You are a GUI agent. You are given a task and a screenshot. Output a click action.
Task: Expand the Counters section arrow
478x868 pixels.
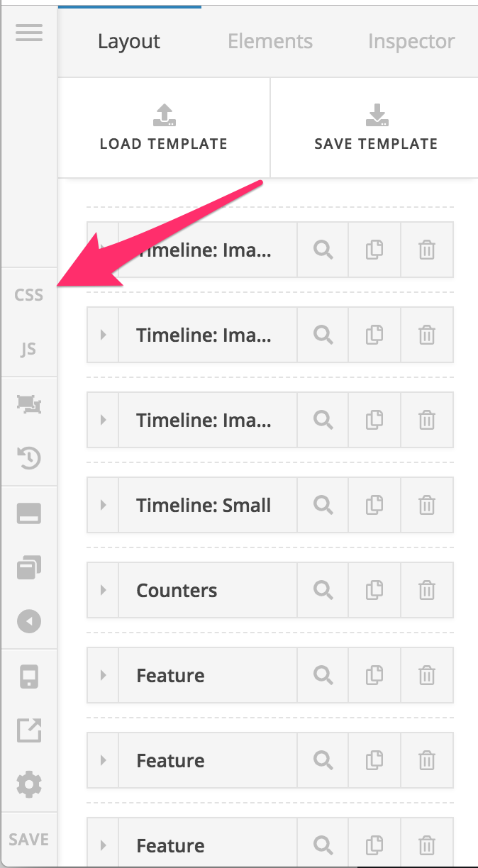104,590
